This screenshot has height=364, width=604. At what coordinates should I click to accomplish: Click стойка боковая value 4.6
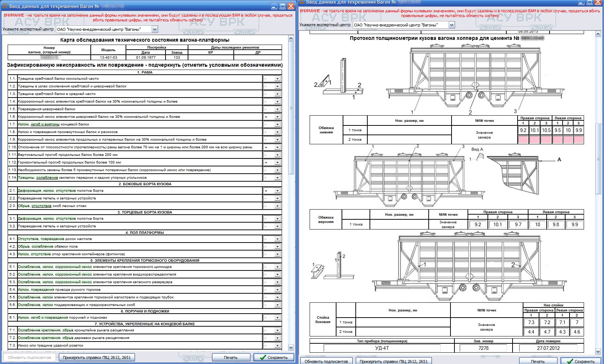tap(577, 332)
